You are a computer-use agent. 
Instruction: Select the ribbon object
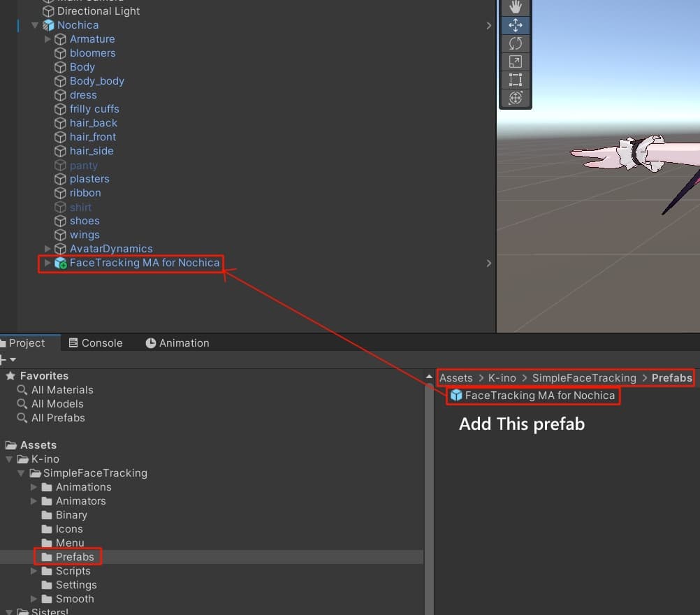[x=85, y=193]
